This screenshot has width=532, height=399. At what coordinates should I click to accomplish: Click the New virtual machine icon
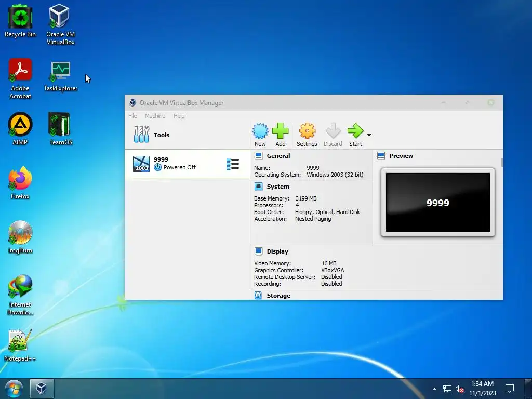pos(260,131)
